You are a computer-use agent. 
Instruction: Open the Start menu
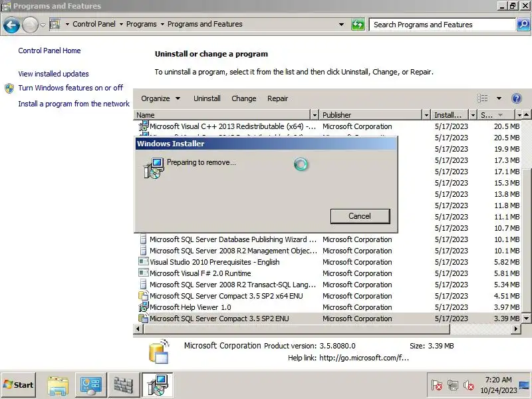(x=19, y=385)
